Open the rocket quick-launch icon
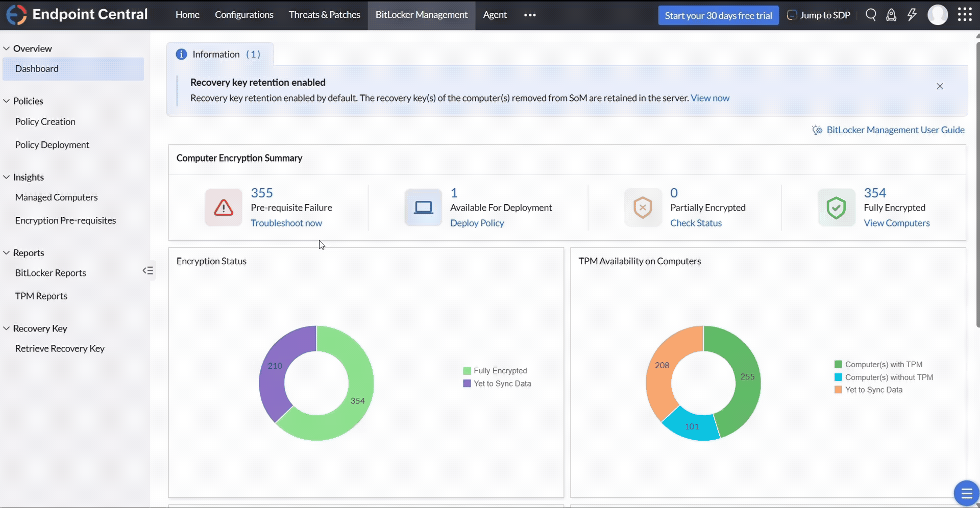This screenshot has height=508, width=980. [x=891, y=15]
